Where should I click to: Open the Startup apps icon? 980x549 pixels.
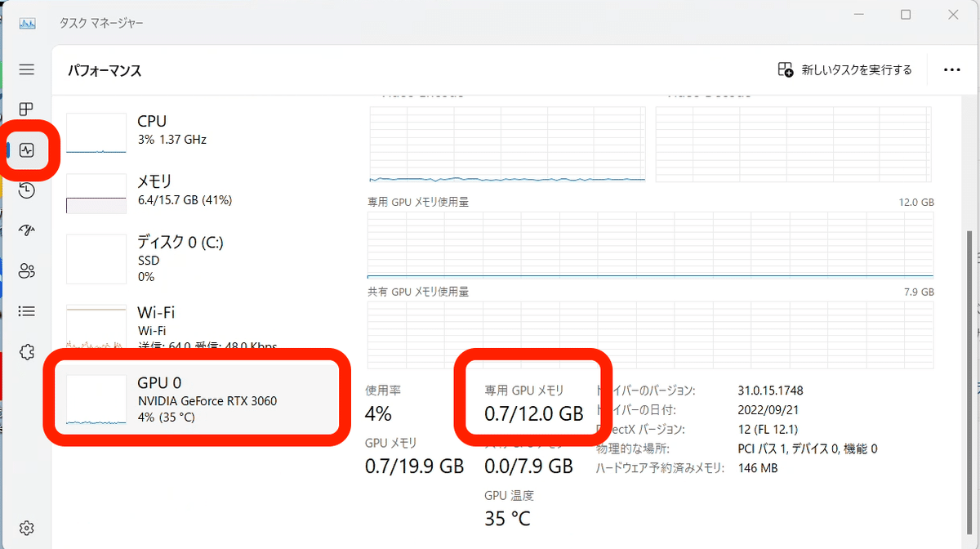26,230
